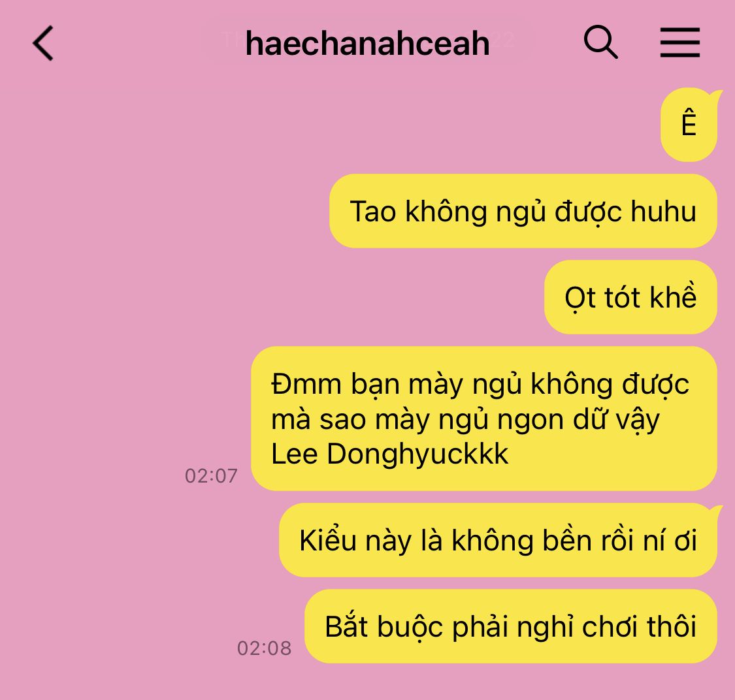
Task: Tap the "Kiểu này là không bền rồi" bubble
Action: point(498,540)
